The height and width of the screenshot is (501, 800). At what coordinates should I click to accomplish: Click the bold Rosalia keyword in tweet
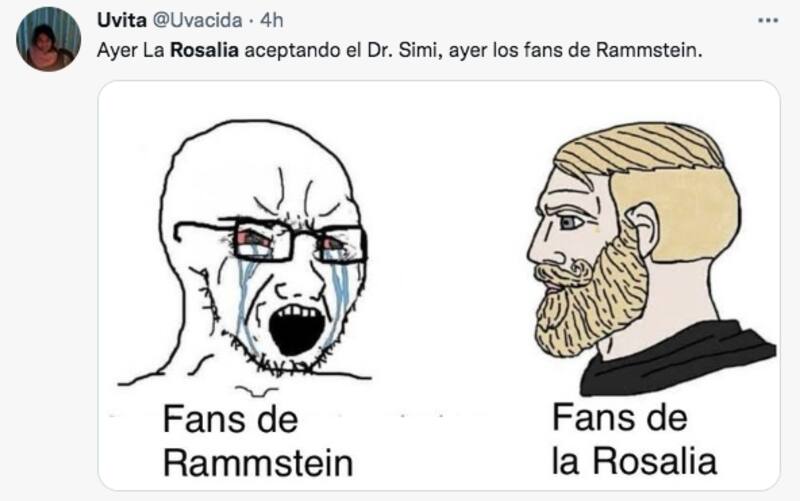tap(204, 50)
